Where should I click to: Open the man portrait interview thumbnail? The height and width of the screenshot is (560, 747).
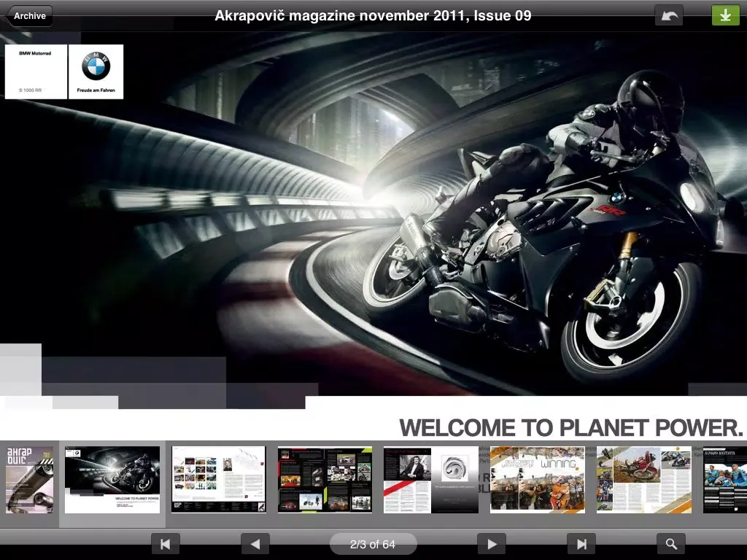(x=430, y=480)
